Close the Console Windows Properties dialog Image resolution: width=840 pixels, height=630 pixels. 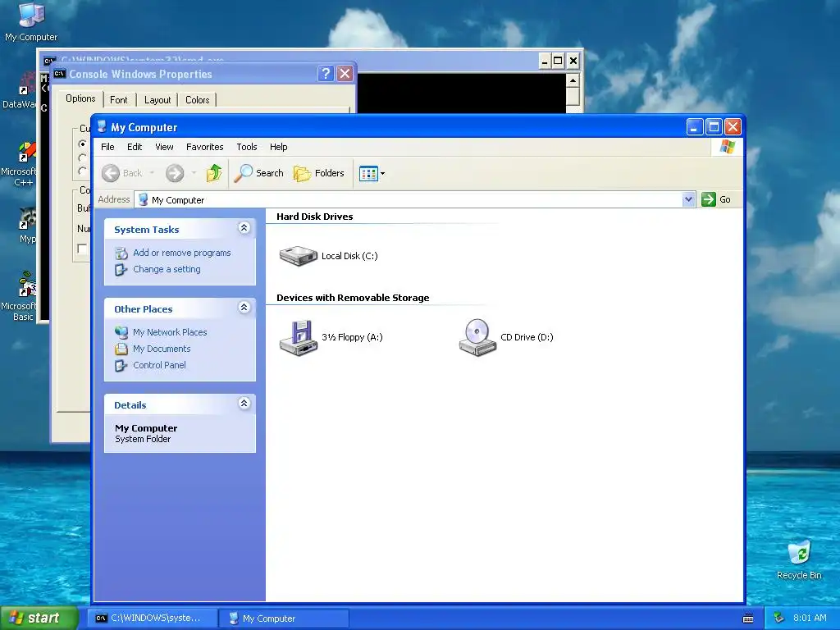[345, 73]
